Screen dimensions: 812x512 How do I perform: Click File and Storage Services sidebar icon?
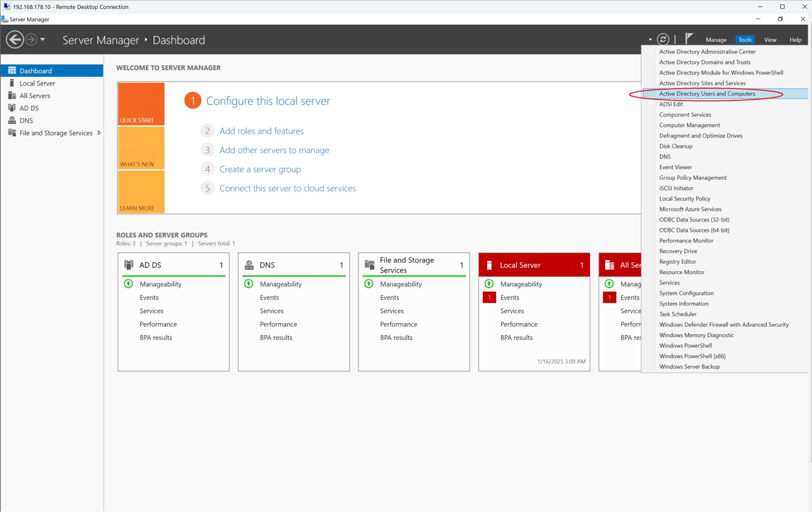point(12,133)
